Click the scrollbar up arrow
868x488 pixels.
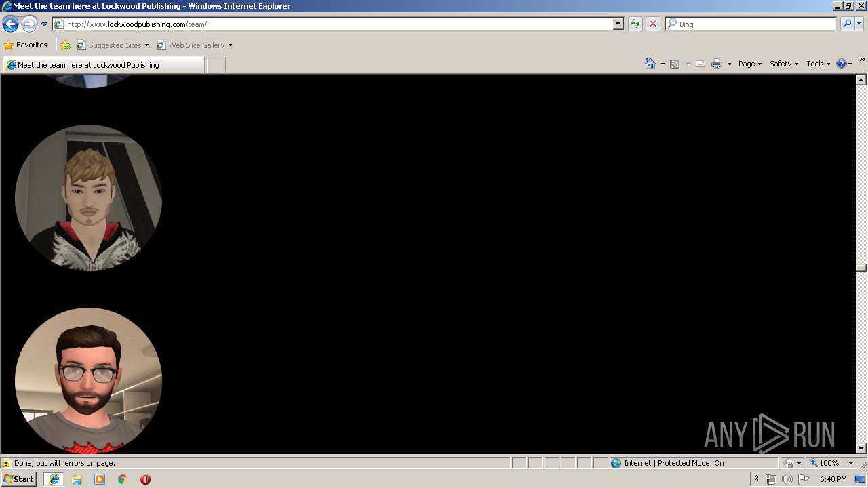point(861,80)
